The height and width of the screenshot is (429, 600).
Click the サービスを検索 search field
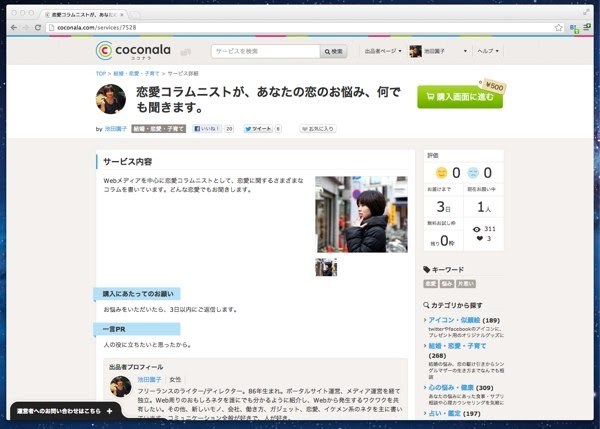pyautogui.click(x=264, y=51)
